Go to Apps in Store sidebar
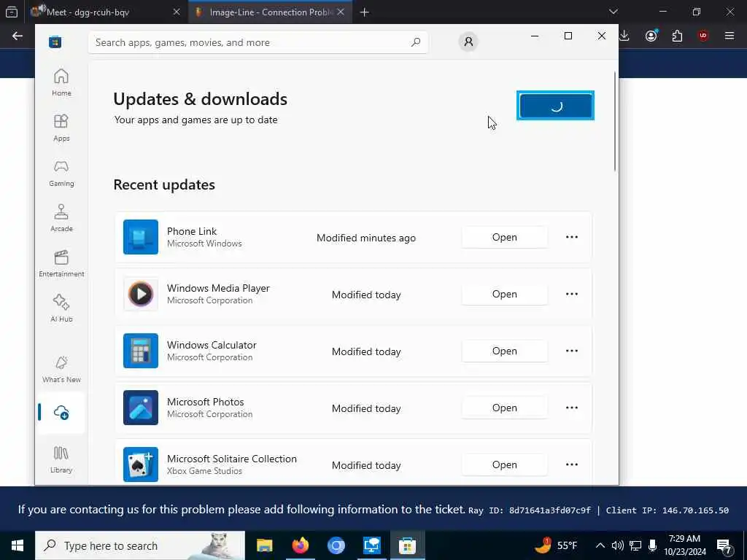The width and height of the screenshot is (747, 560). [61, 128]
